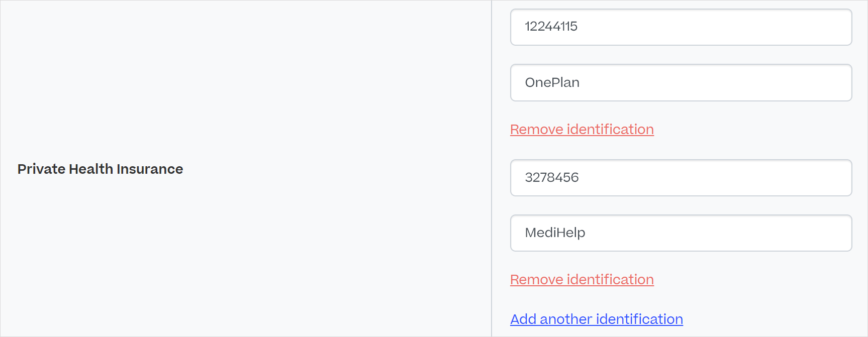Click the field containing 12244115

click(681, 27)
